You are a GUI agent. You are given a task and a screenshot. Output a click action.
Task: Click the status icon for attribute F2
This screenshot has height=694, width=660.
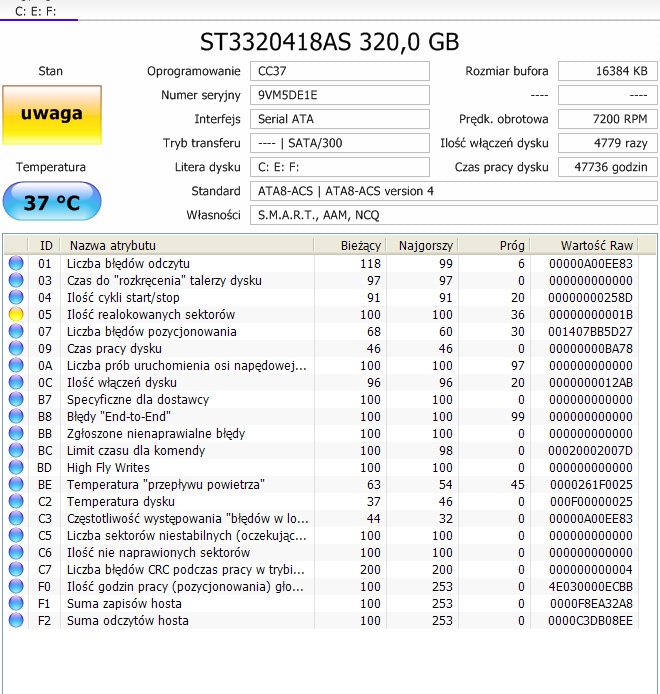tap(16, 621)
